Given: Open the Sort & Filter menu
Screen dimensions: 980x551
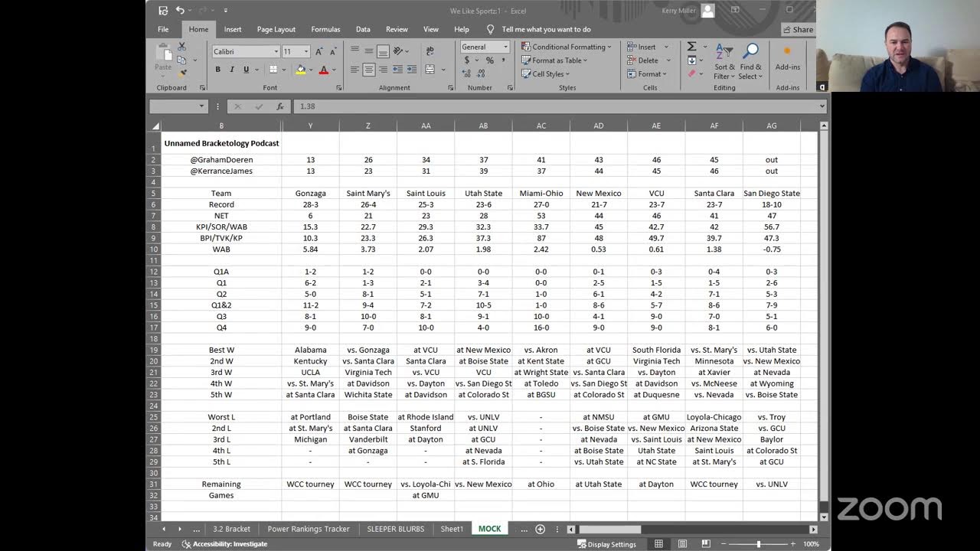Looking at the screenshot, I should click(724, 61).
